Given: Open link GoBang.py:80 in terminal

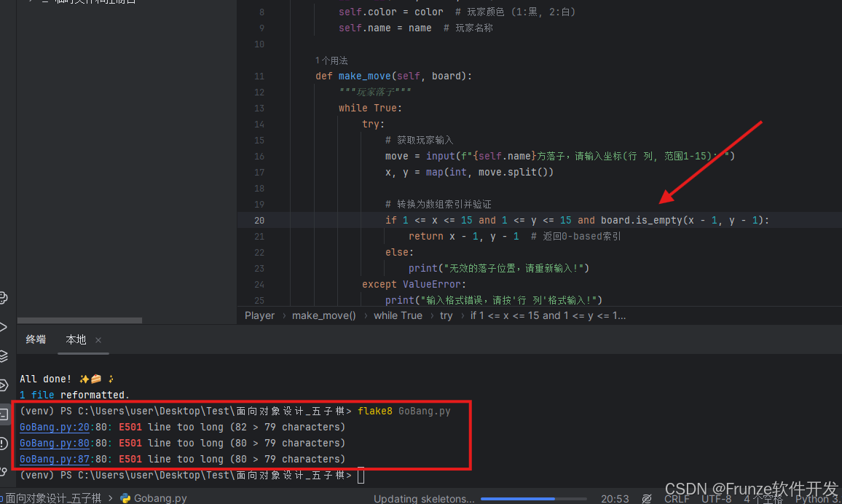Looking at the screenshot, I should click(54, 444).
